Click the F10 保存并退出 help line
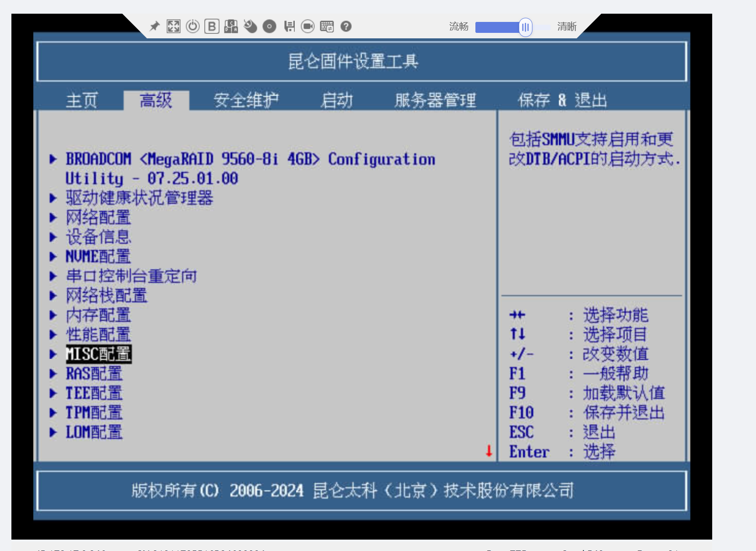Screen dimensions: 756x551 click(587, 413)
